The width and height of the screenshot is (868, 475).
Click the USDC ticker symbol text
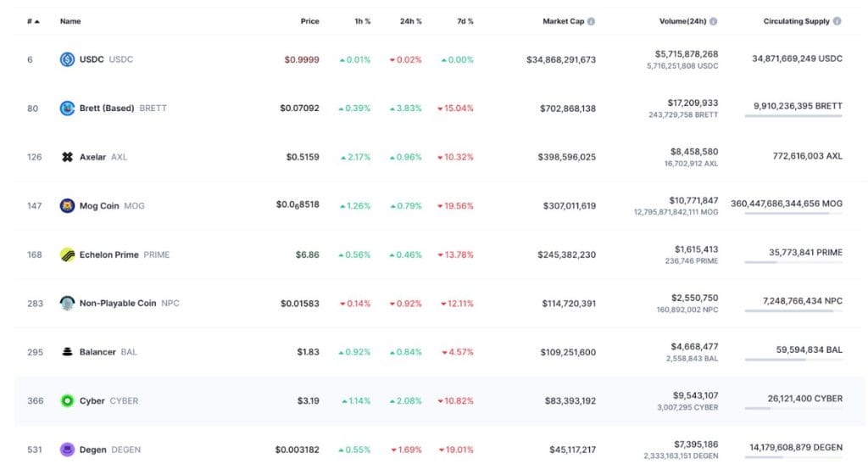click(121, 59)
